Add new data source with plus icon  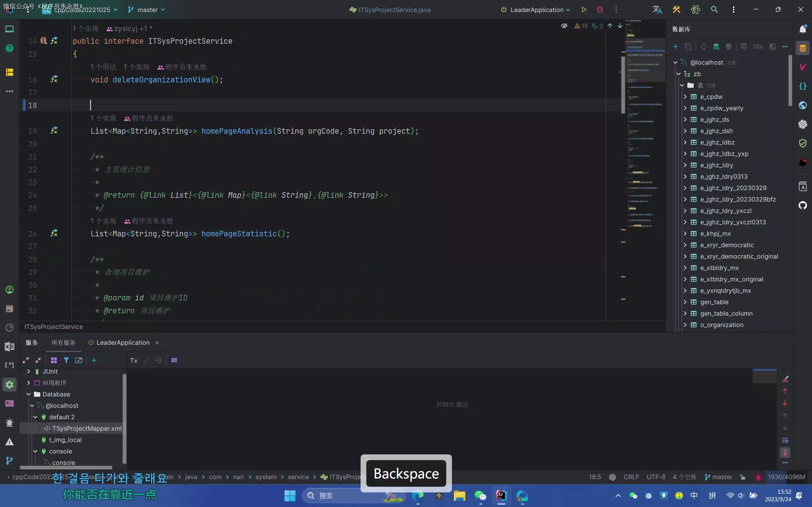click(675, 47)
